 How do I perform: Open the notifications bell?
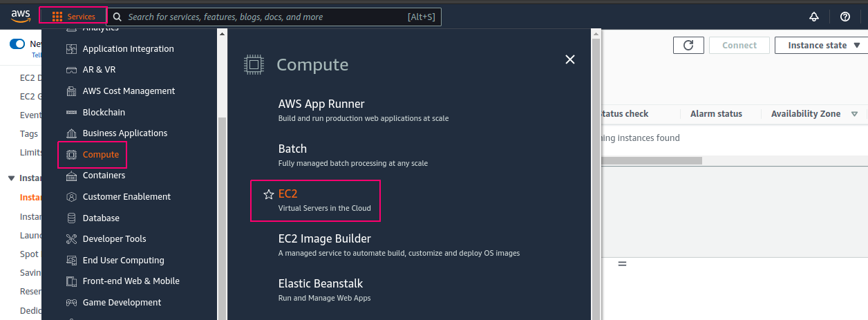click(814, 17)
